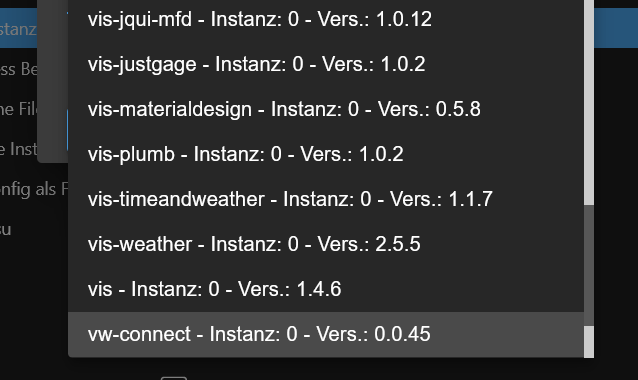Click the blue header bar right of the list

[616, 28]
